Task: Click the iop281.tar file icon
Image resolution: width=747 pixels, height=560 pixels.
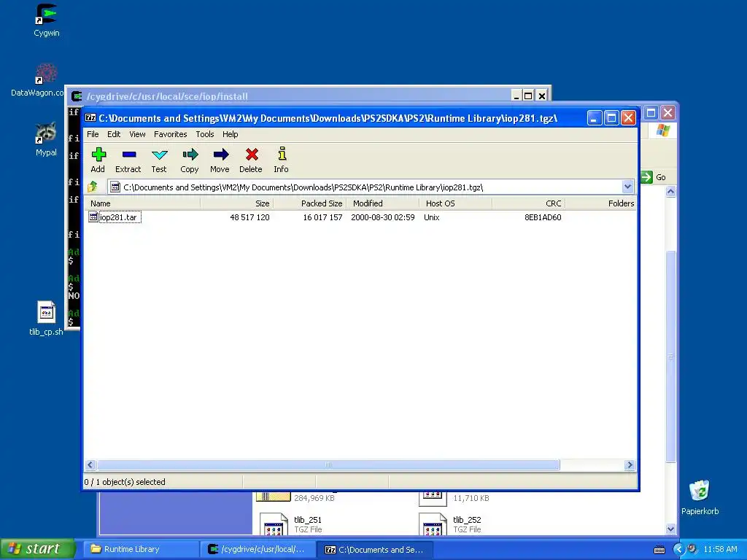Action: tap(93, 217)
